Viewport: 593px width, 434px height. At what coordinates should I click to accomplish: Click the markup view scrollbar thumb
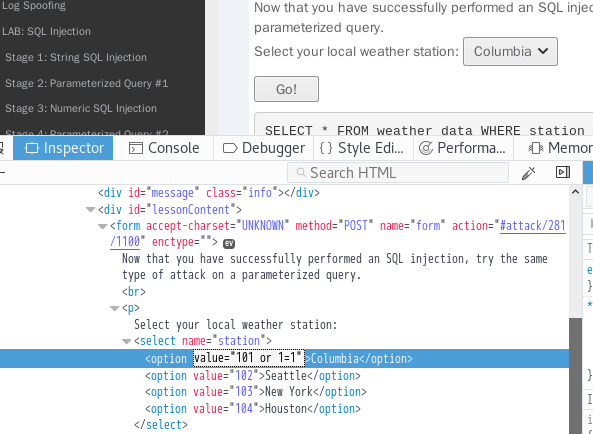575,376
